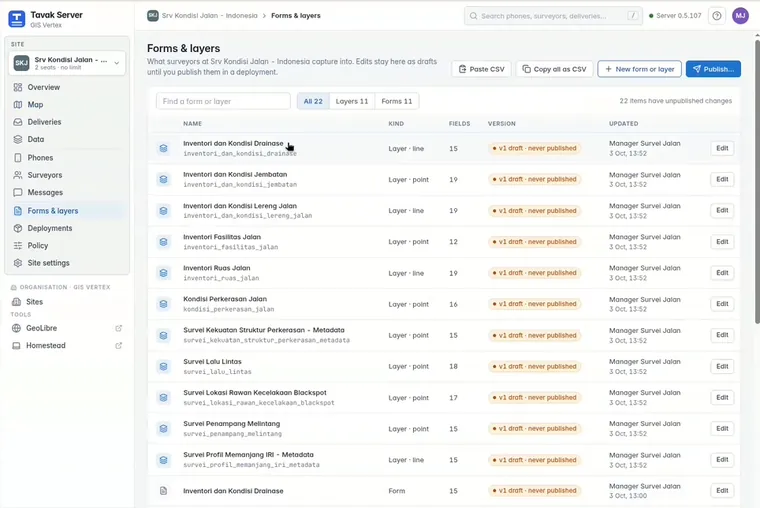Click the SKJ breadcrumb site badge
This screenshot has width=760, height=508.
[153, 16]
